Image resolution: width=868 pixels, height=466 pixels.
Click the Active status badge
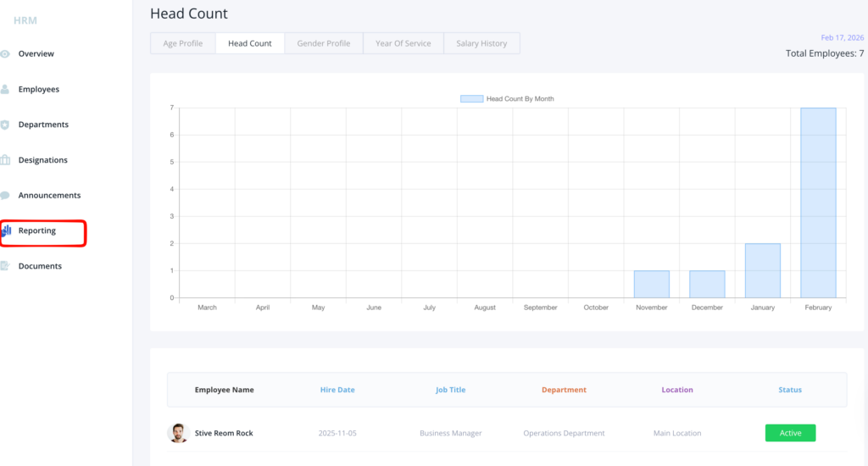(790, 433)
